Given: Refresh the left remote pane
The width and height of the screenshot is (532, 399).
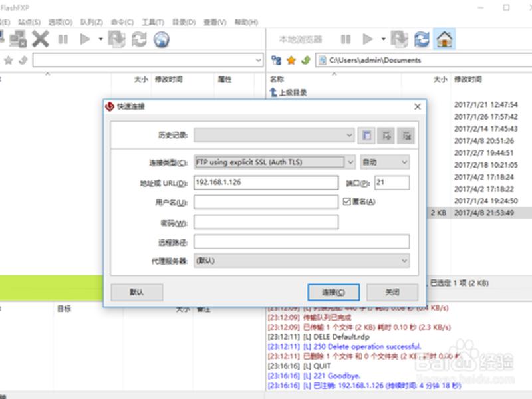Looking at the screenshot, I should tap(139, 39).
